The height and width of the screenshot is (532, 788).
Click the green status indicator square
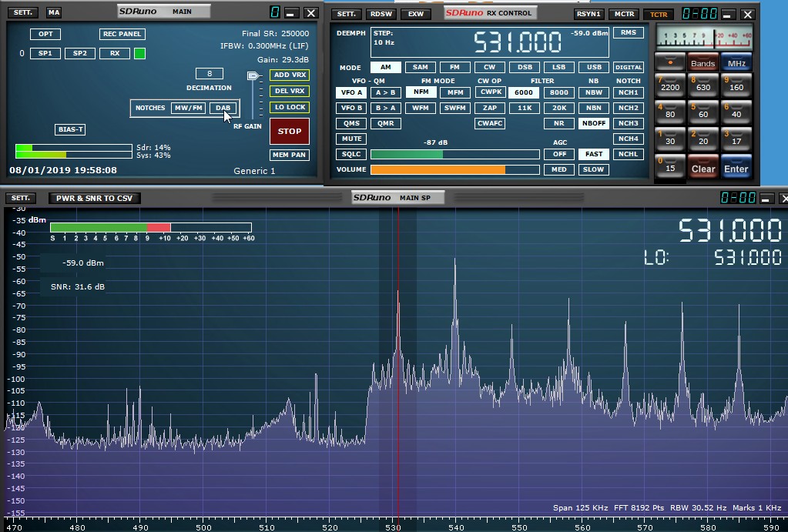tap(139, 53)
